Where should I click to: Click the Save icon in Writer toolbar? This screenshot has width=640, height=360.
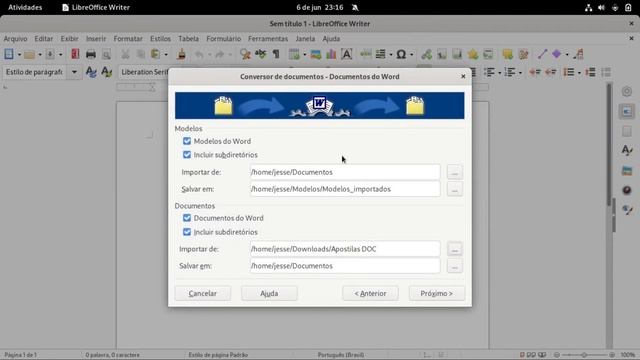pos(50,54)
